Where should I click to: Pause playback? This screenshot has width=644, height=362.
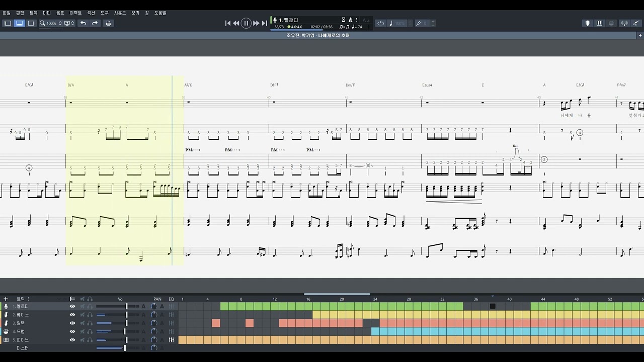click(246, 23)
